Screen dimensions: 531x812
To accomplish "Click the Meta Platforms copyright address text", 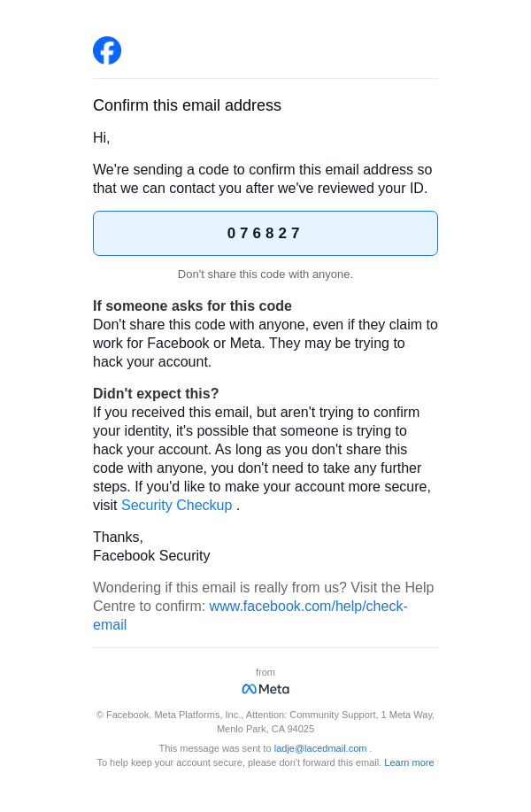I will click(x=265, y=722).
